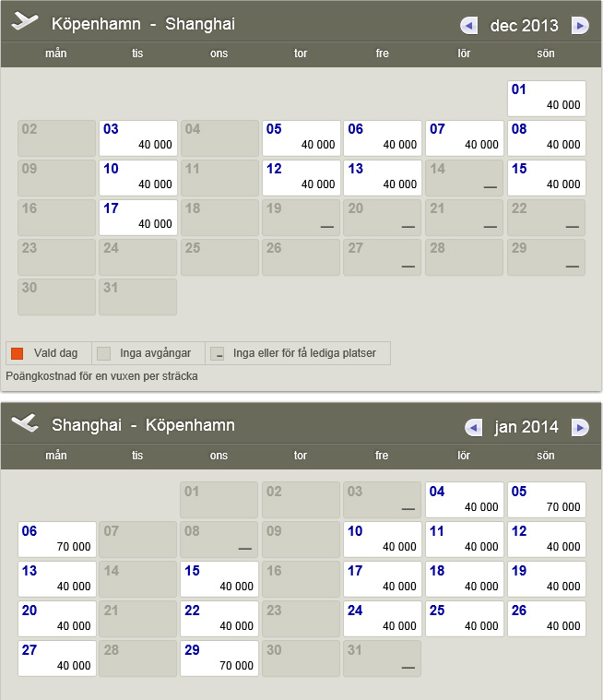603x700 pixels.
Task: Choose December 10 departure day
Action: click(x=138, y=178)
